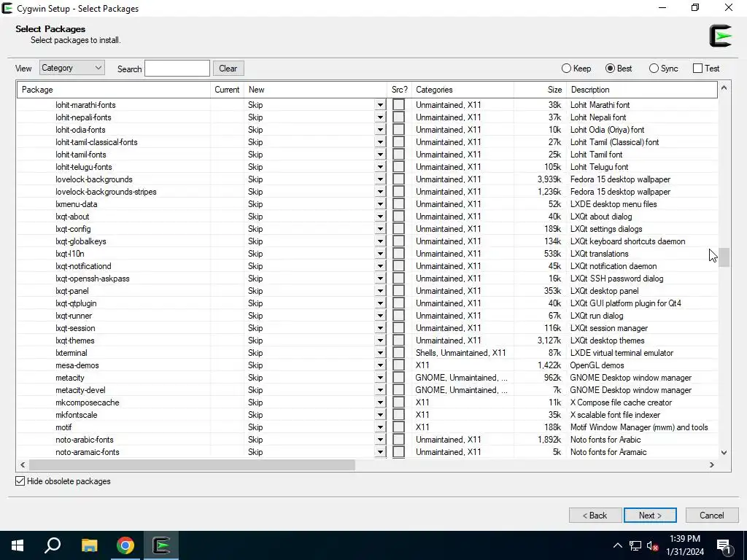747x560 pixels.
Task: Tick source checkbox for lxmenu-data
Action: pos(399,204)
